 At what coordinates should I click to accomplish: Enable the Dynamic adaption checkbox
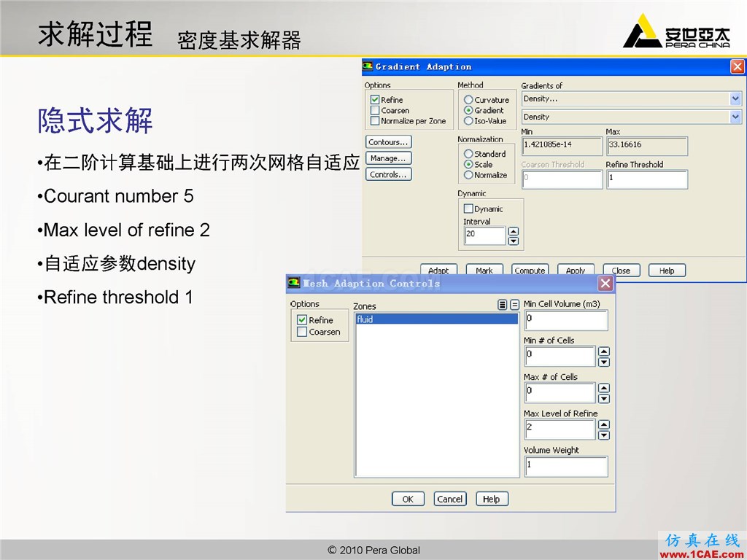pos(468,209)
